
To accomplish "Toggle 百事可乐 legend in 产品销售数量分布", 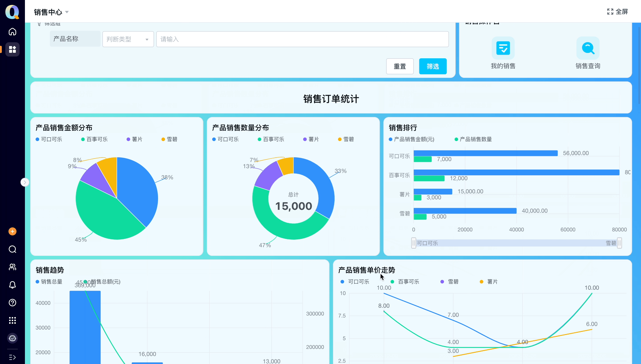I will click(271, 139).
